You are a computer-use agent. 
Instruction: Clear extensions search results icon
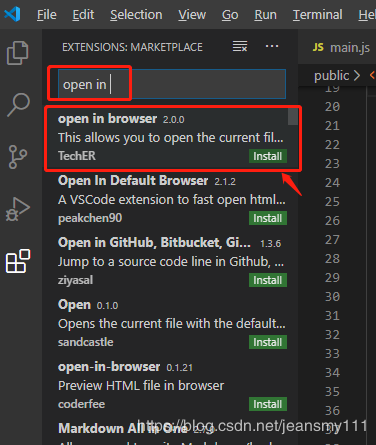tap(240, 46)
